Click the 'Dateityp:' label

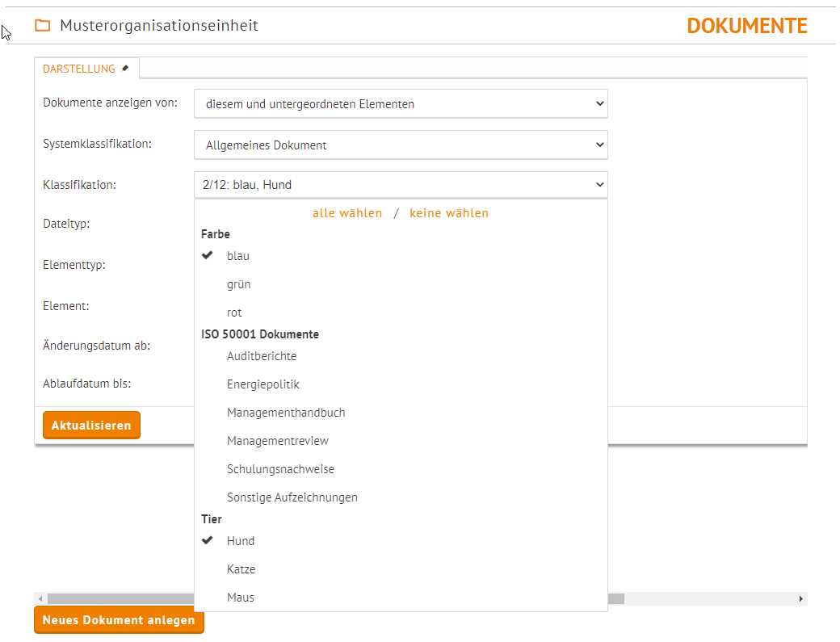pyautogui.click(x=66, y=223)
